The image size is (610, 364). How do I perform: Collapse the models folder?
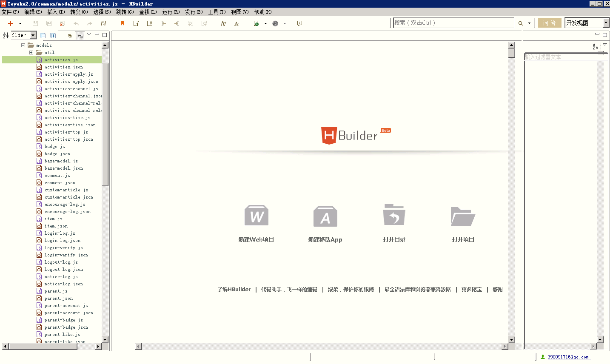coord(23,45)
